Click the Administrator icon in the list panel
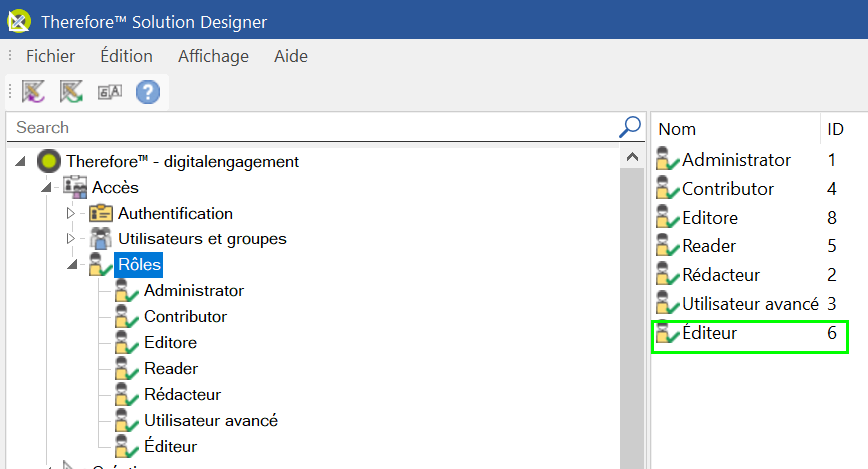 click(667, 159)
